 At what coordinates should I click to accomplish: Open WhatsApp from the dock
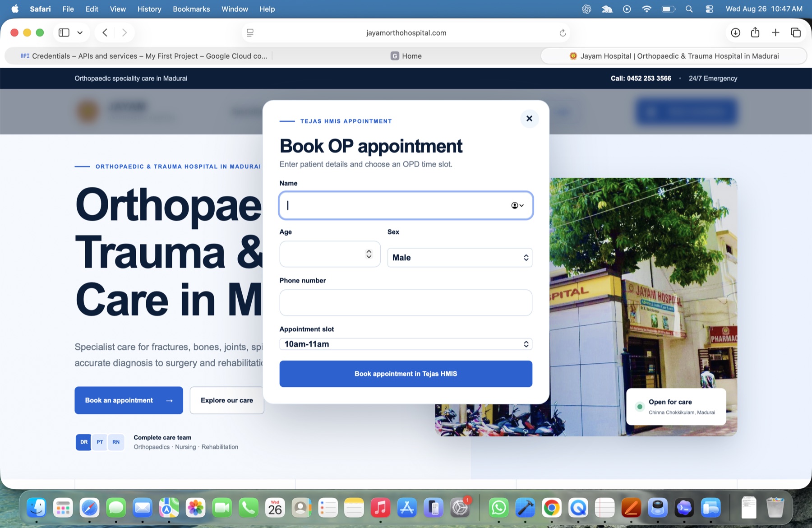tap(498, 508)
